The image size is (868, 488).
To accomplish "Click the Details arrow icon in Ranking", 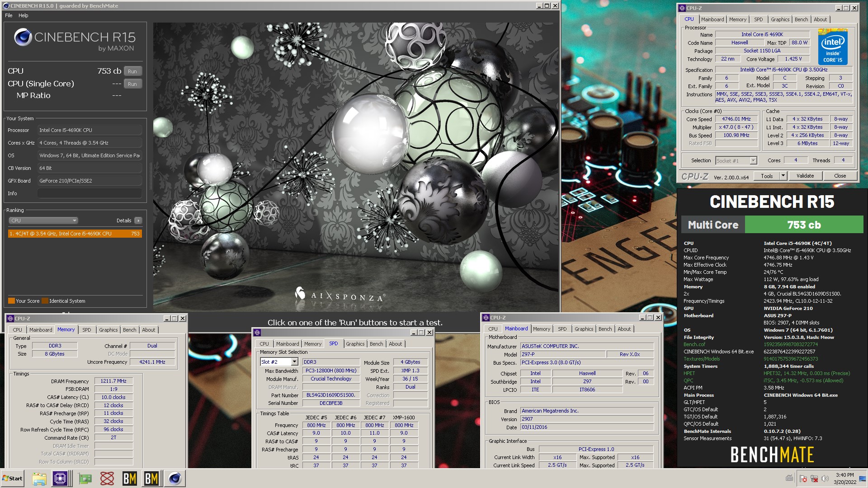I will point(138,221).
